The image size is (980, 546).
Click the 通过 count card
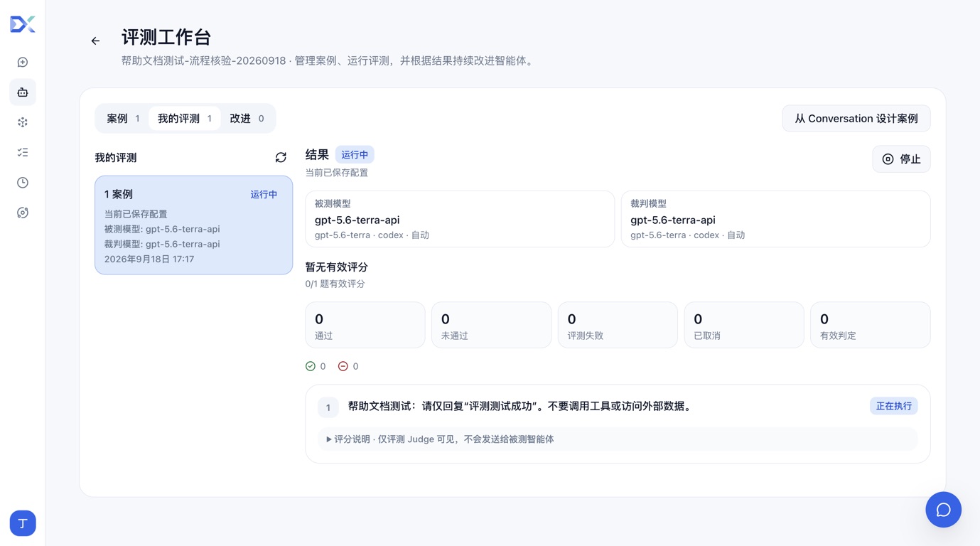tap(365, 325)
